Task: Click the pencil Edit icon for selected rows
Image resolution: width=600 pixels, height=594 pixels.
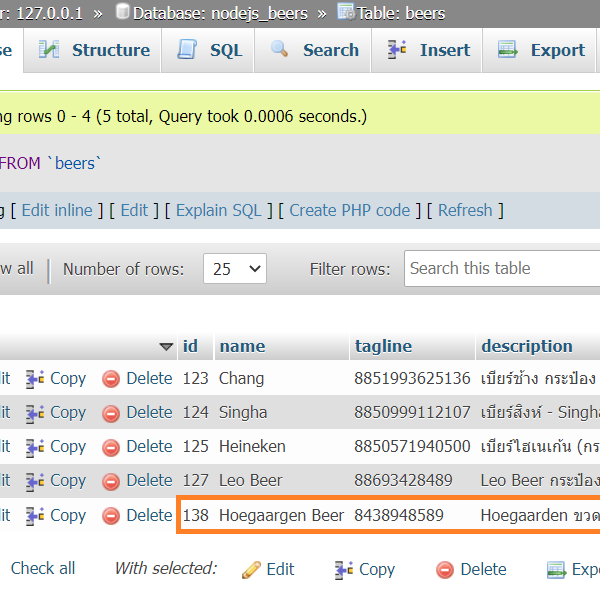Action: pyautogui.click(x=252, y=569)
